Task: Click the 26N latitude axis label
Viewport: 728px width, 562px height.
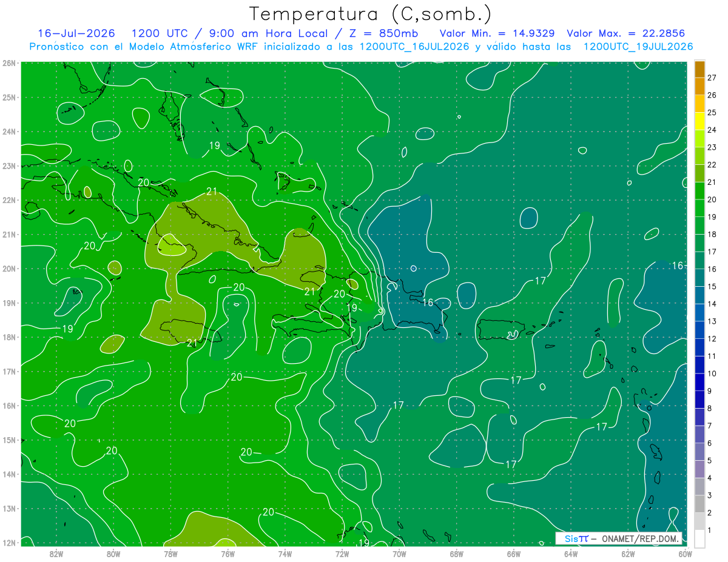Action: point(9,63)
